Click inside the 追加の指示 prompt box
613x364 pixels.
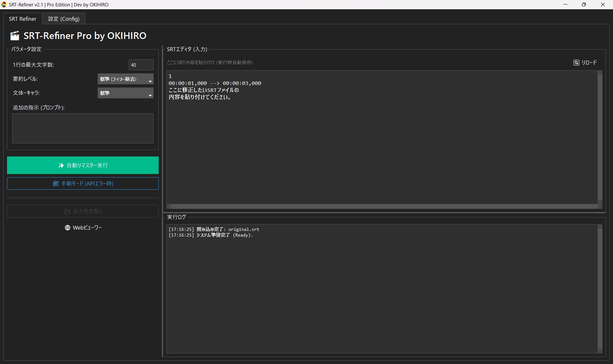point(82,128)
